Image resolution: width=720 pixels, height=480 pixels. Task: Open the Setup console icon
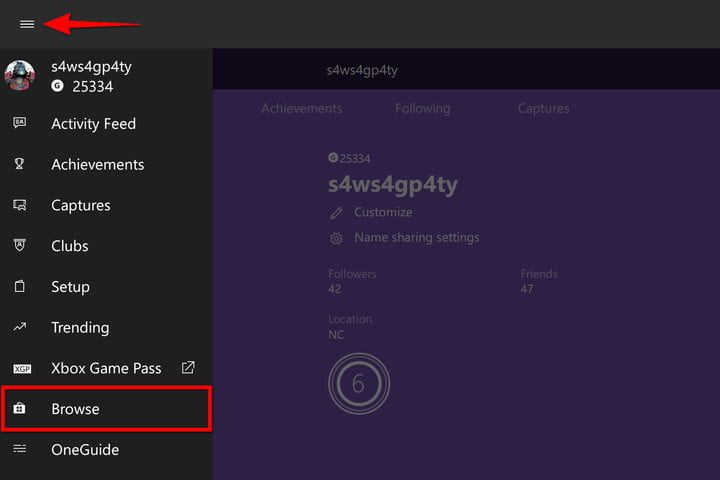20,287
